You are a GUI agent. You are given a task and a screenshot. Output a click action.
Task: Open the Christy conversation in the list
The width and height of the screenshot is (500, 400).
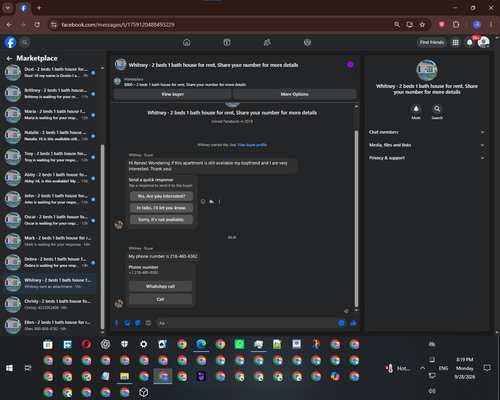[50, 304]
